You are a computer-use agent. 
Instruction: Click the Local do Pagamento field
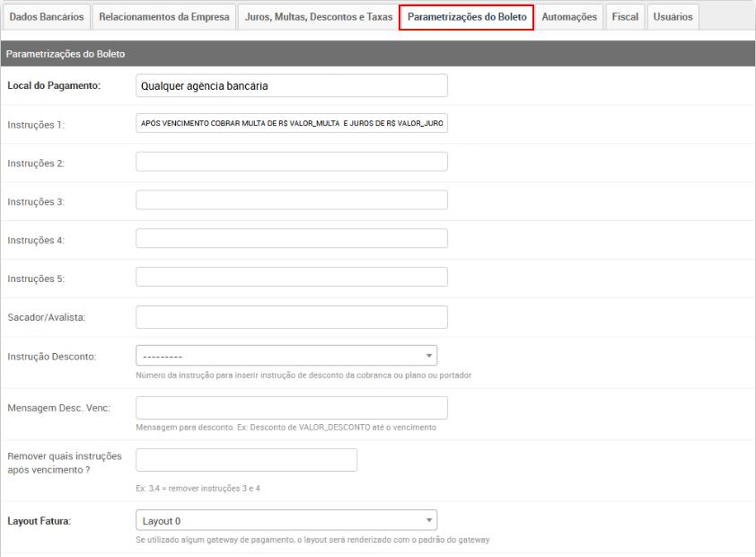pyautogui.click(x=292, y=85)
